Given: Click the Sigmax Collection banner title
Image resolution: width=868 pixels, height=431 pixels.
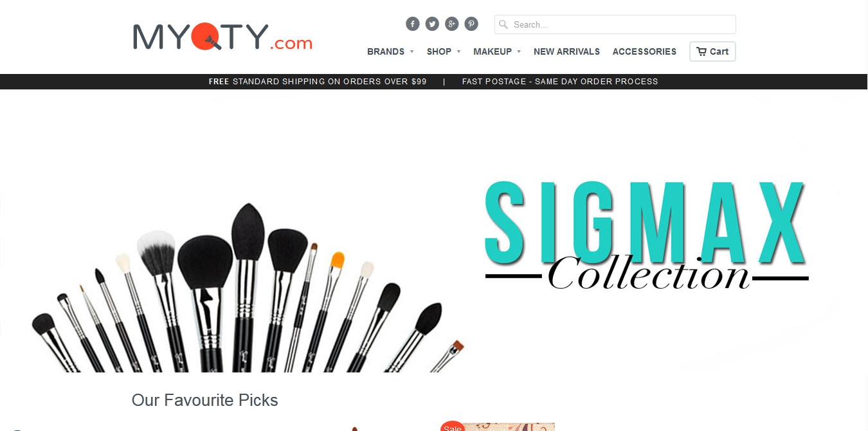Looking at the screenshot, I should pyautogui.click(x=647, y=235).
